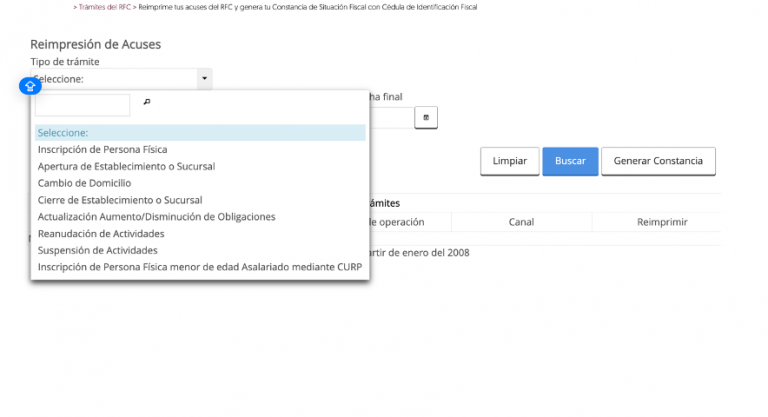Open the 'Trámites del RFC' breadcrumb link
768x417 pixels.
click(x=103, y=7)
